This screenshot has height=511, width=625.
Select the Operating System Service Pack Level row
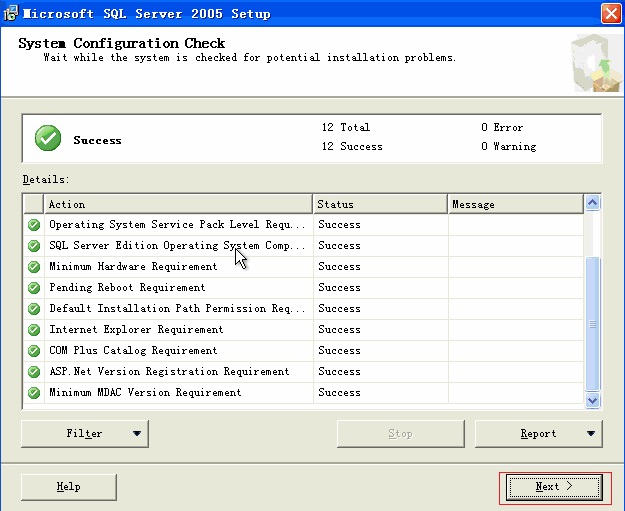[x=303, y=225]
